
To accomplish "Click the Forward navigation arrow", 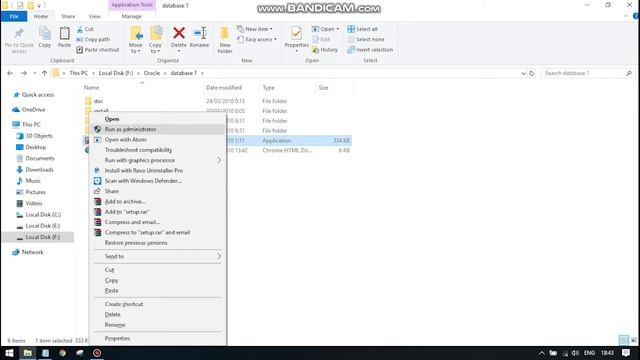I will pyautogui.click(x=24, y=73).
